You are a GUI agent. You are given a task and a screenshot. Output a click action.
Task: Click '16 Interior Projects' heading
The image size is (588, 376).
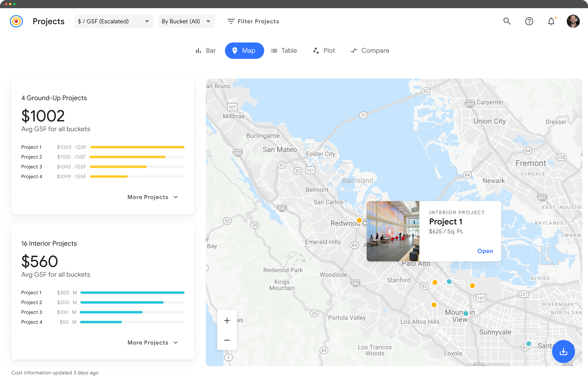tap(49, 243)
